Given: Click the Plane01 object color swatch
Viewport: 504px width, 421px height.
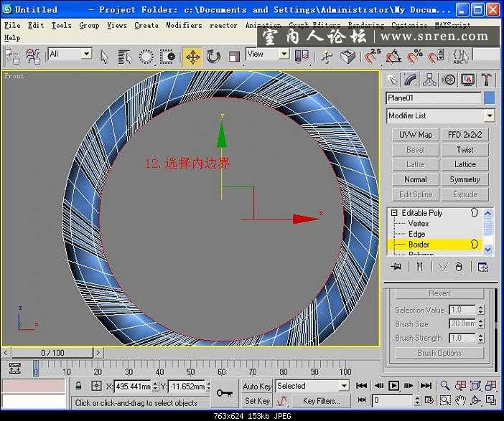Looking at the screenshot, I should pos(489,98).
